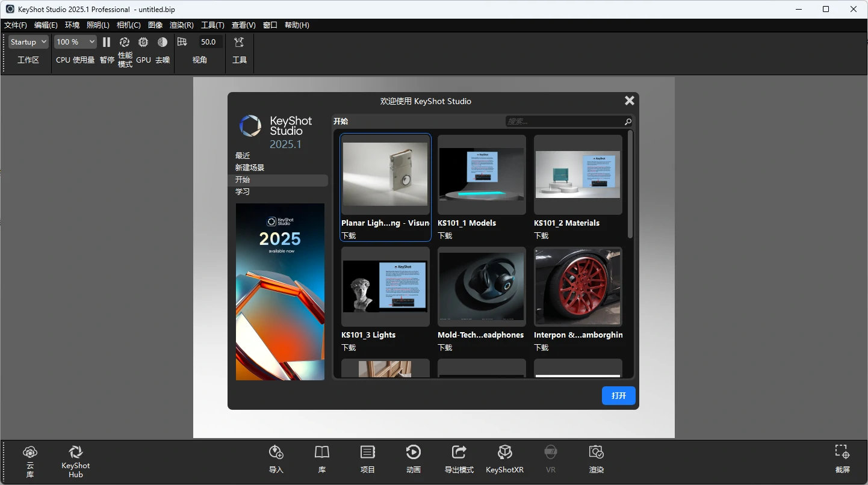Screen dimensions: 868x485
Task: Open the 图像 menu
Action: (155, 25)
